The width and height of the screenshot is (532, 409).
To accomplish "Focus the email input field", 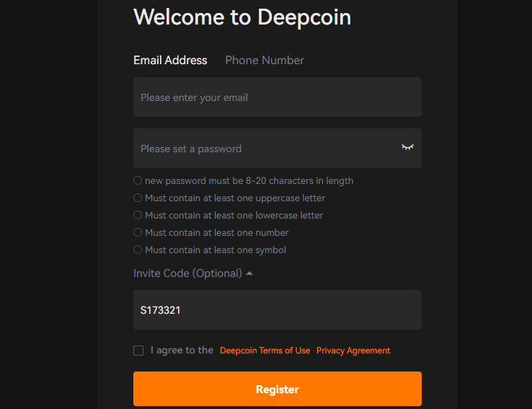I will pyautogui.click(x=278, y=97).
